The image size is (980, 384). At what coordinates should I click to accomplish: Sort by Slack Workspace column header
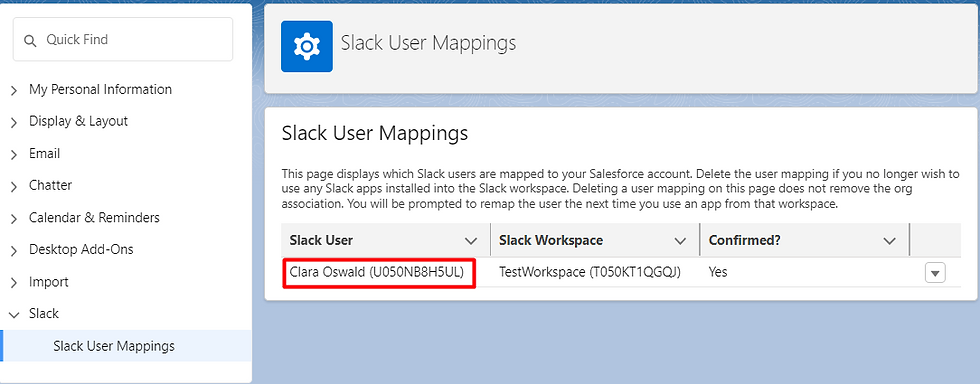[551, 240]
